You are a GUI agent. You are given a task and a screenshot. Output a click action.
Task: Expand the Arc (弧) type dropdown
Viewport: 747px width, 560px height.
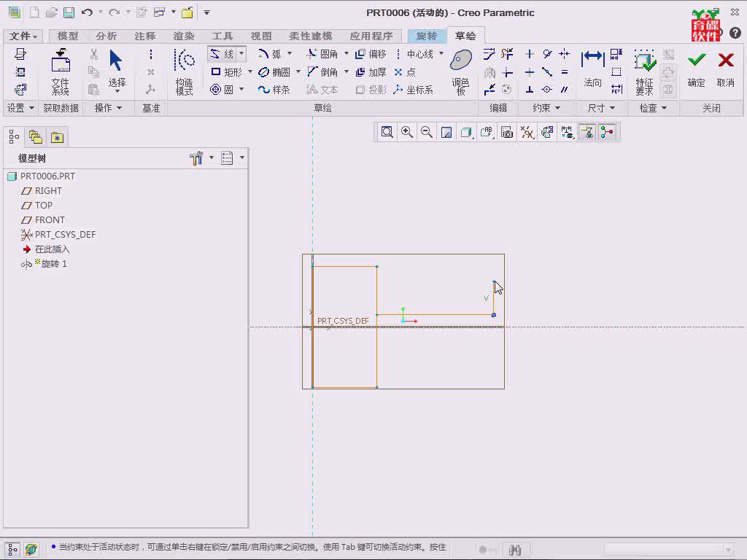289,54
